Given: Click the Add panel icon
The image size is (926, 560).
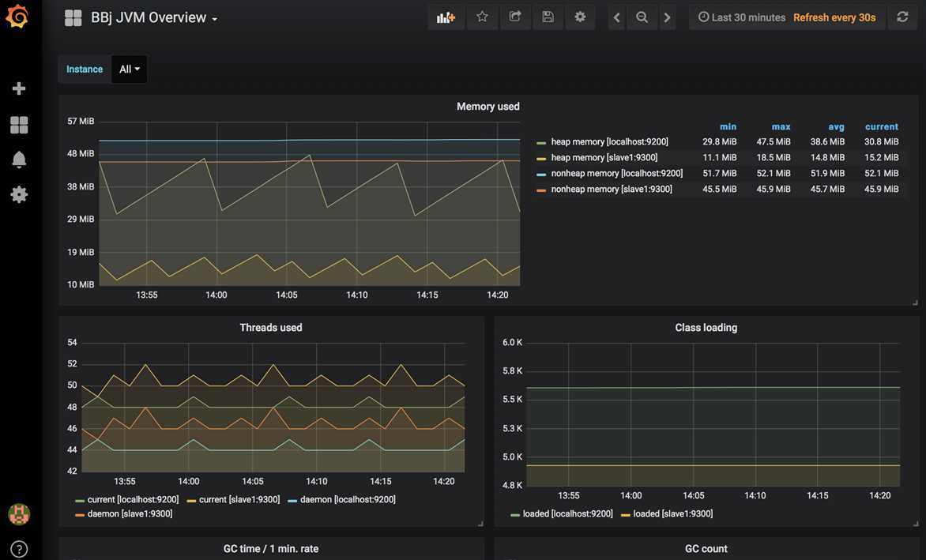Looking at the screenshot, I should pyautogui.click(x=446, y=17).
